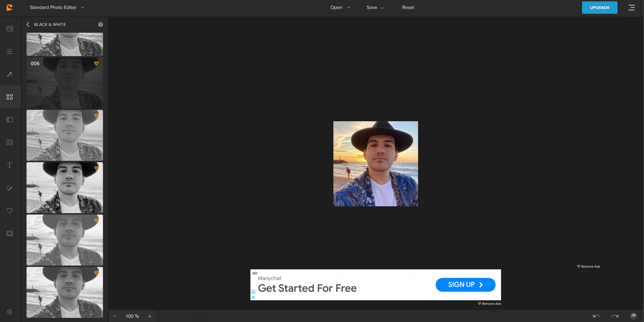Screen dimensions: 644x322
Task: Select the Draw brush icon
Action: pyautogui.click(x=10, y=188)
